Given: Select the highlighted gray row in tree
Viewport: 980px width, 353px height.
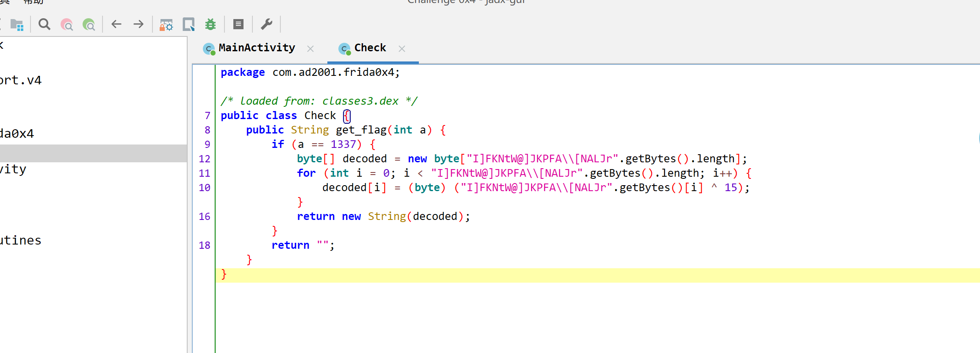Looking at the screenshot, I should pos(93,153).
